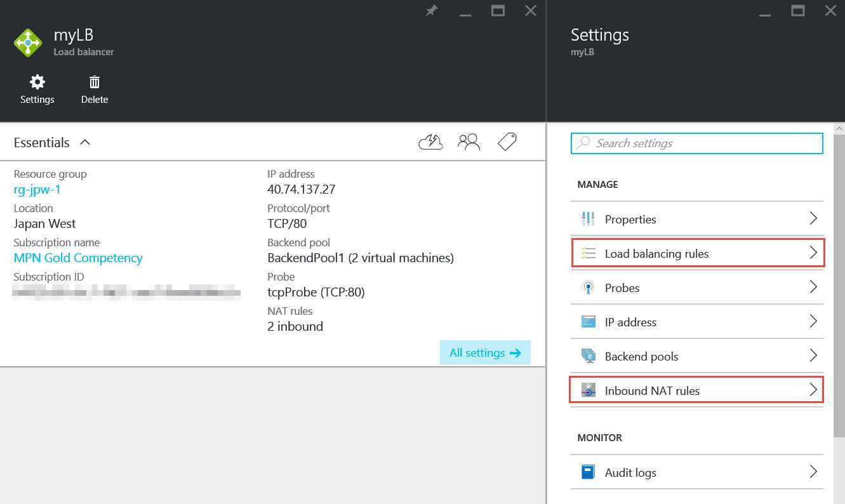Click the Properties sliders icon

(589, 219)
